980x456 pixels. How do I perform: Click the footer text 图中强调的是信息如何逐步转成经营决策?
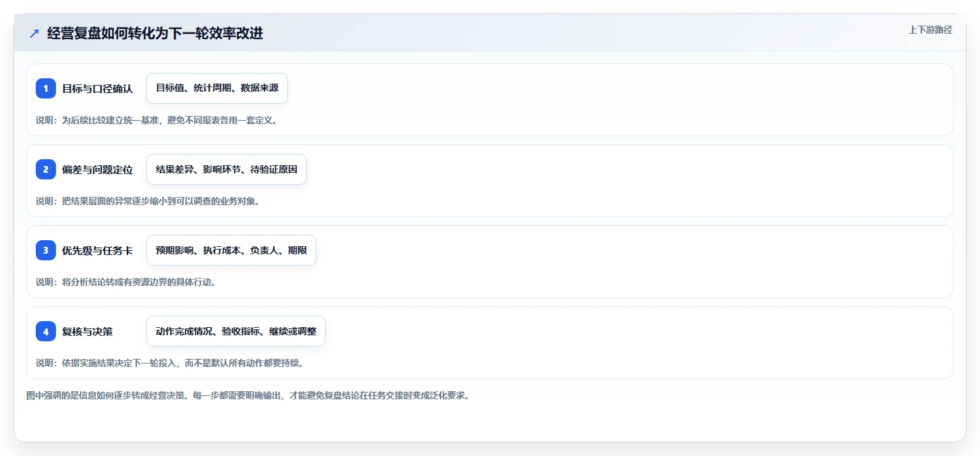[x=107, y=395]
